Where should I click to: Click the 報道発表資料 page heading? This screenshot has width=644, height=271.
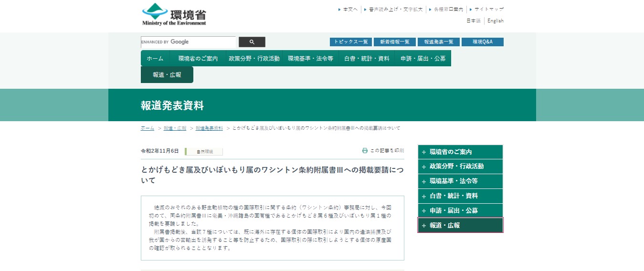click(x=172, y=105)
